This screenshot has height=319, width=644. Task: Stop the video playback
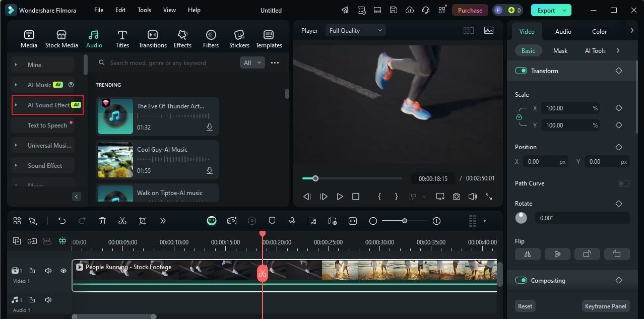point(356,197)
